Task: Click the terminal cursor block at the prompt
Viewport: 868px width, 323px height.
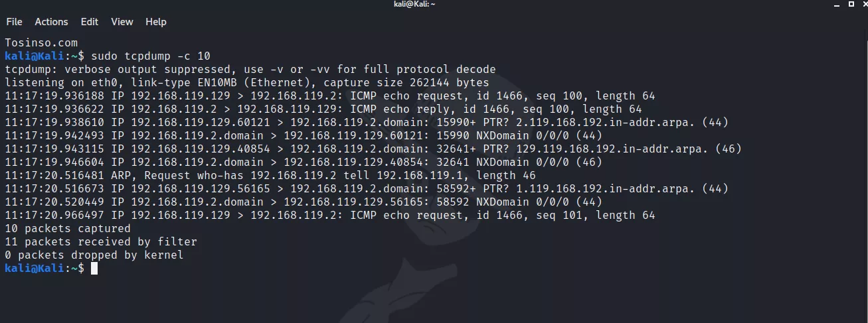Action: 94,268
